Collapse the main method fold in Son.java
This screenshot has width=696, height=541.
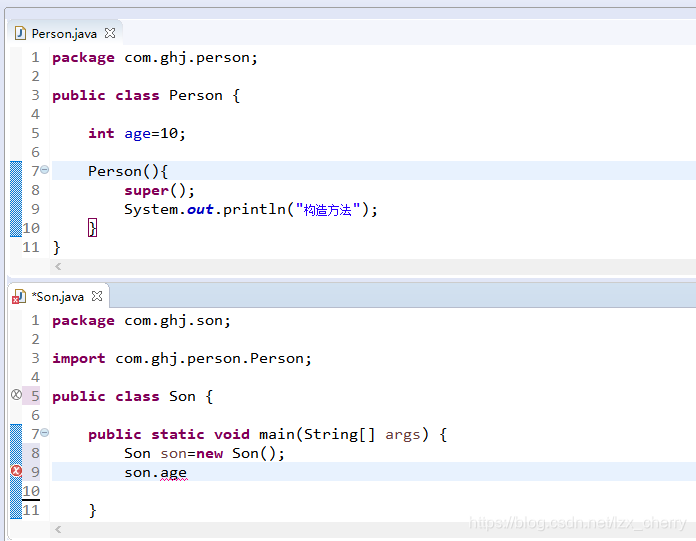(44, 433)
